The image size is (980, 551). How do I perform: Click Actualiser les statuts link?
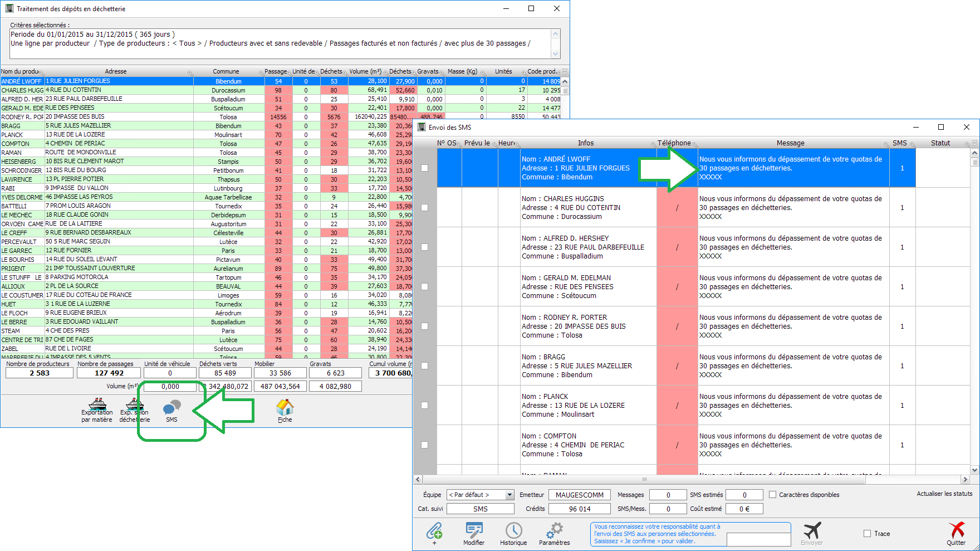[x=944, y=494]
